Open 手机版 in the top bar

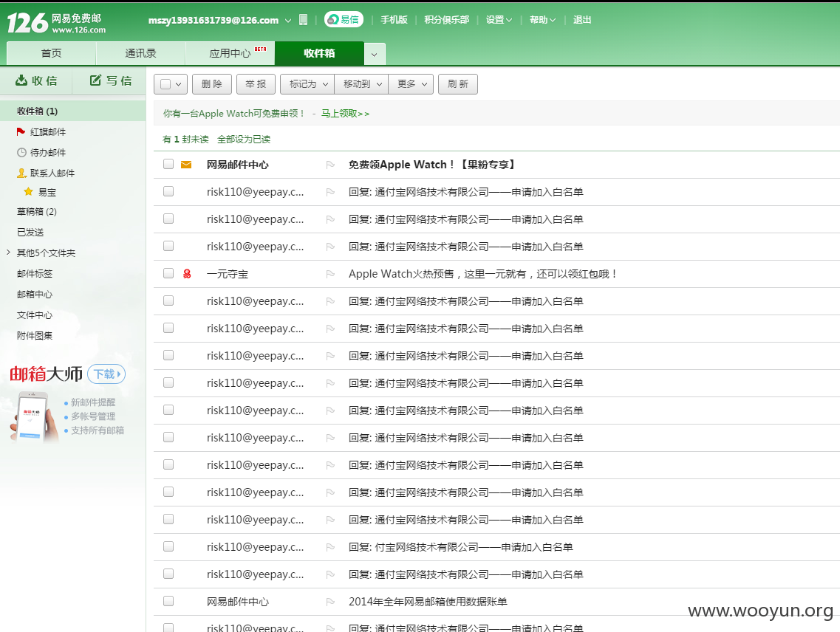pyautogui.click(x=394, y=20)
